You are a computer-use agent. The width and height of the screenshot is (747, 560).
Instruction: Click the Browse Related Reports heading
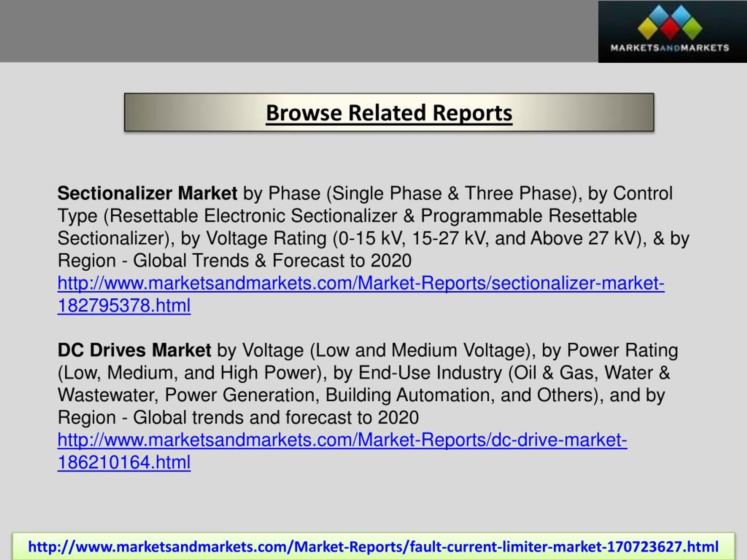pos(389,112)
